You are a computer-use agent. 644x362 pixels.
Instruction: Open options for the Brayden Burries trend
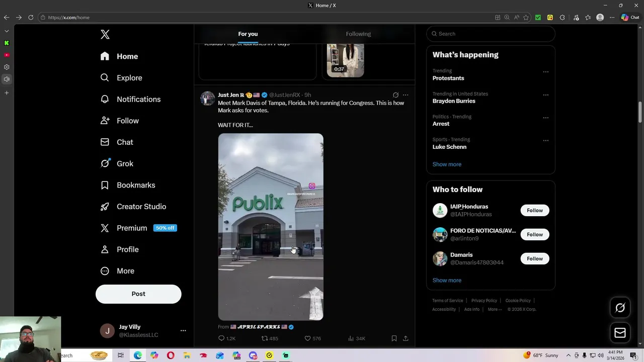545,95
